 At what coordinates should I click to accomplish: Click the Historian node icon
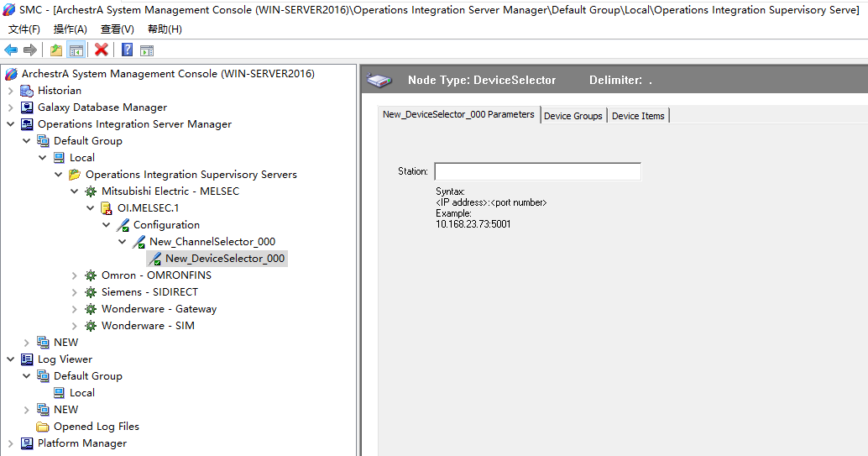pyautogui.click(x=27, y=91)
